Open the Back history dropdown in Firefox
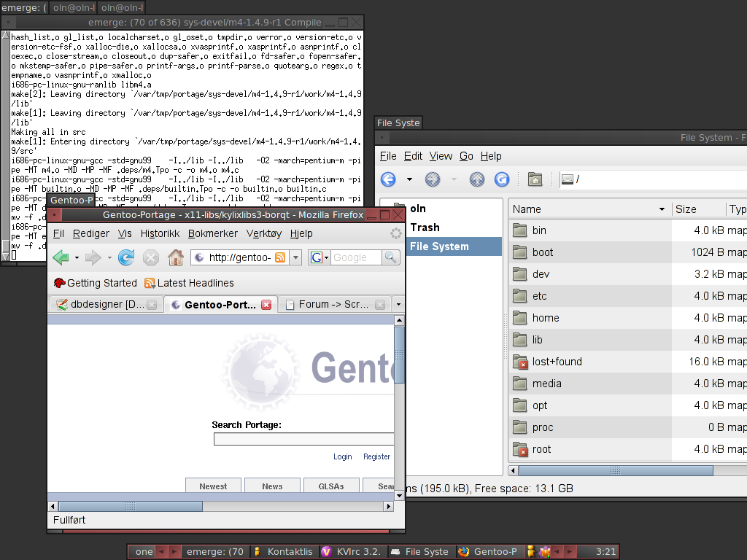The height and width of the screenshot is (560, 747). coord(77,257)
